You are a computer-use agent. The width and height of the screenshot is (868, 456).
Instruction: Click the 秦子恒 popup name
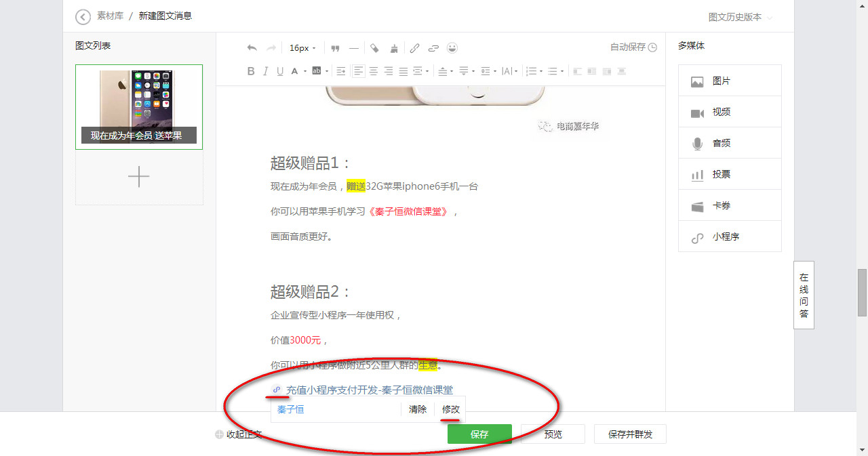point(290,409)
